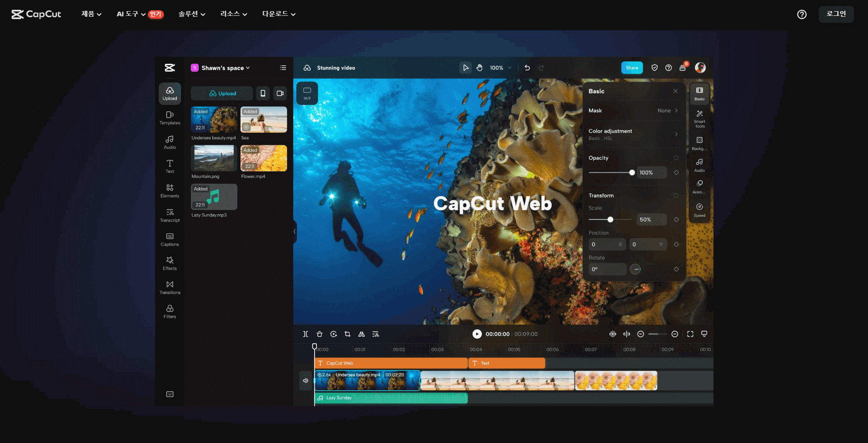This screenshot has height=443, width=868.
Task: Click the shield privacy icon
Action: (654, 68)
